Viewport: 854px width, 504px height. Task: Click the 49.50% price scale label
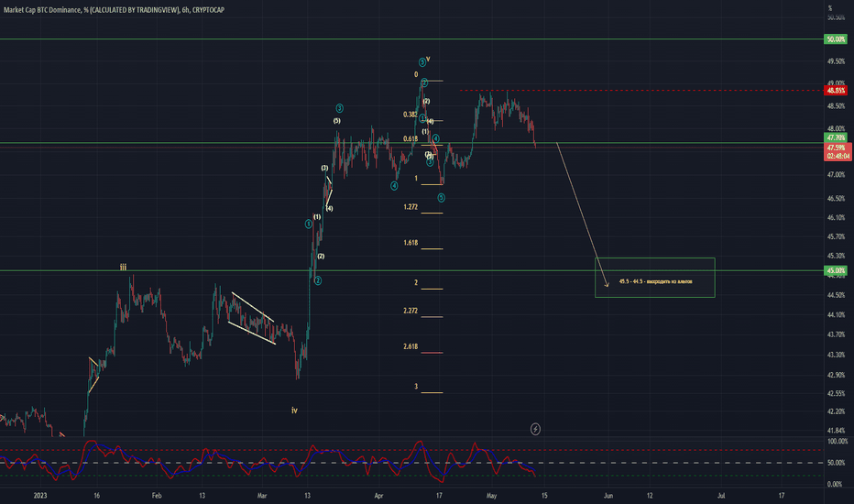click(x=836, y=61)
